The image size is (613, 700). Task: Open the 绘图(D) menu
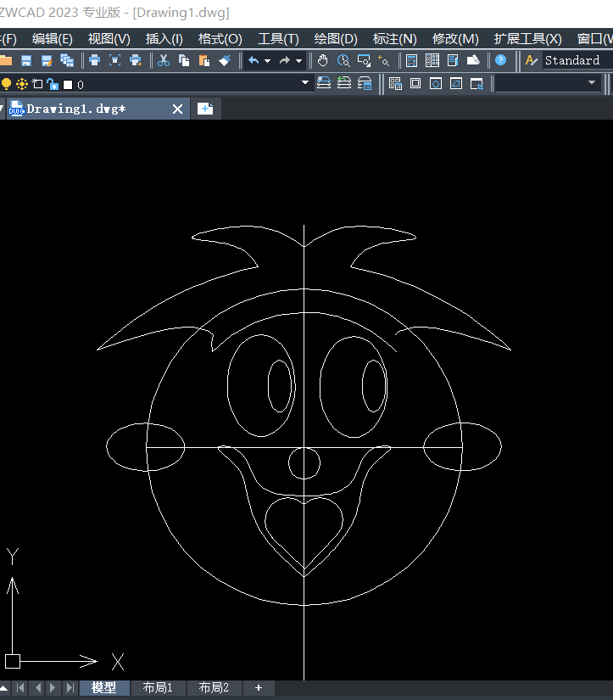coord(336,39)
